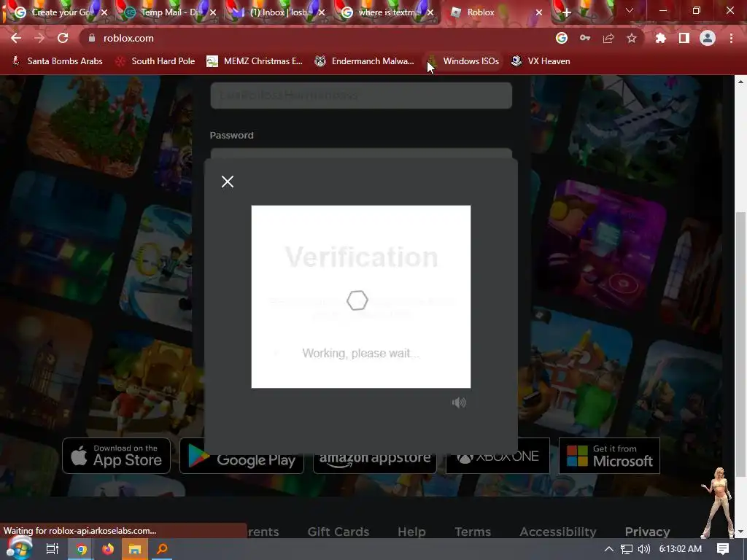Open the Terms footer link
This screenshot has width=747, height=560.
[473, 532]
